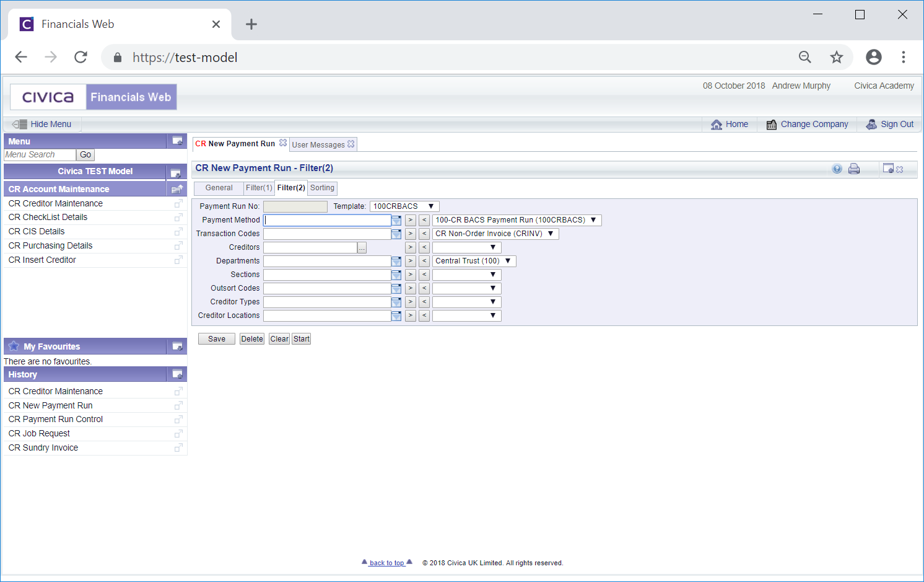Add Departments using the > button
The width and height of the screenshot is (924, 582).
410,261
